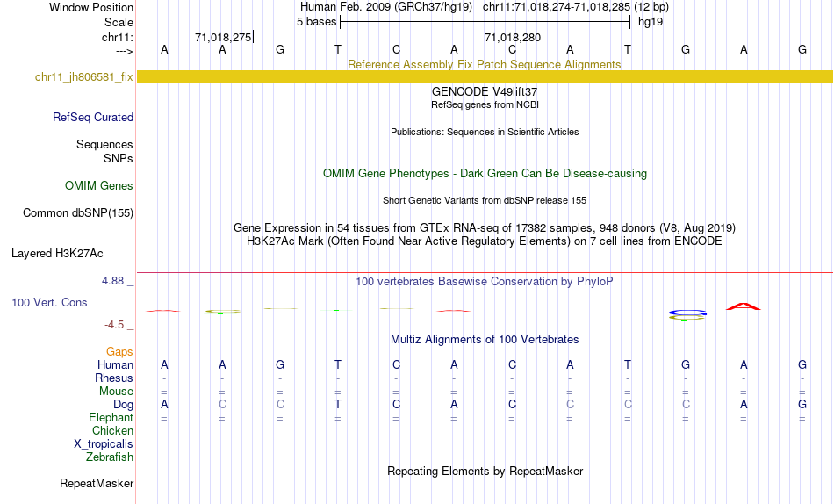Click Reference Assembly Fix Patch Sequence Alignments title

click(484, 64)
